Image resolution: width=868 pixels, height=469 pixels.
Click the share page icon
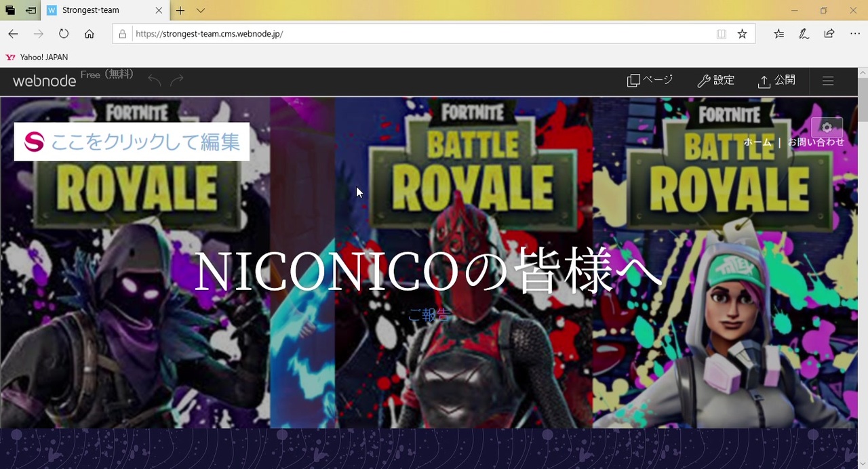[829, 34]
